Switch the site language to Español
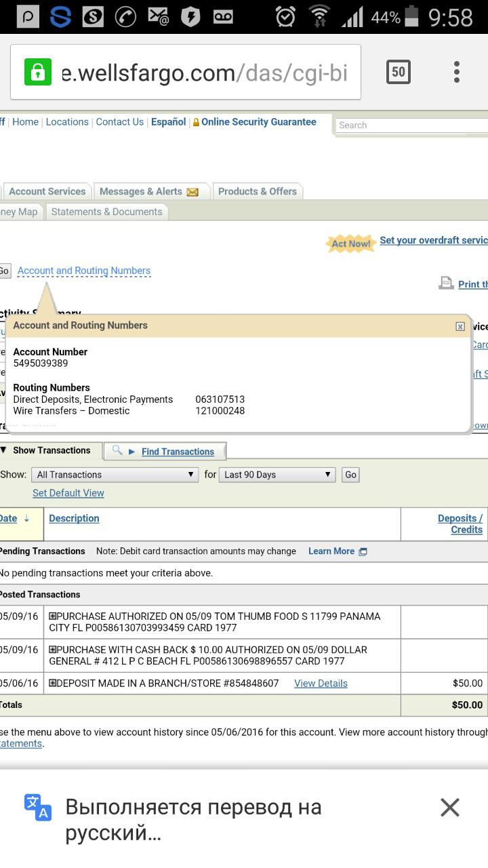 (168, 122)
